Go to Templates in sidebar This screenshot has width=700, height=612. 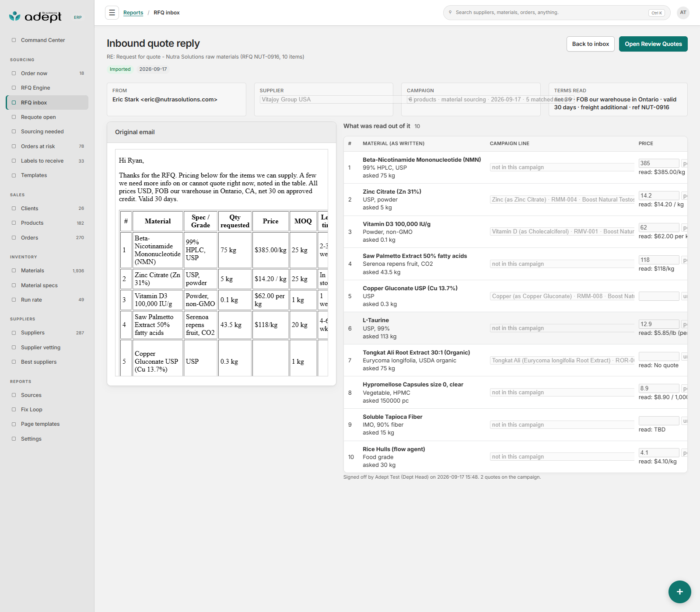[47, 175]
